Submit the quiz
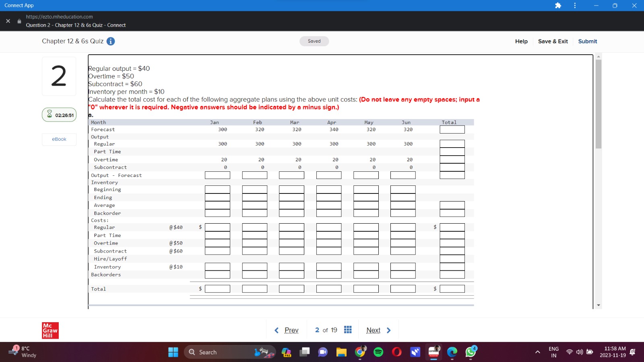Image resolution: width=644 pixels, height=362 pixels. (587, 41)
